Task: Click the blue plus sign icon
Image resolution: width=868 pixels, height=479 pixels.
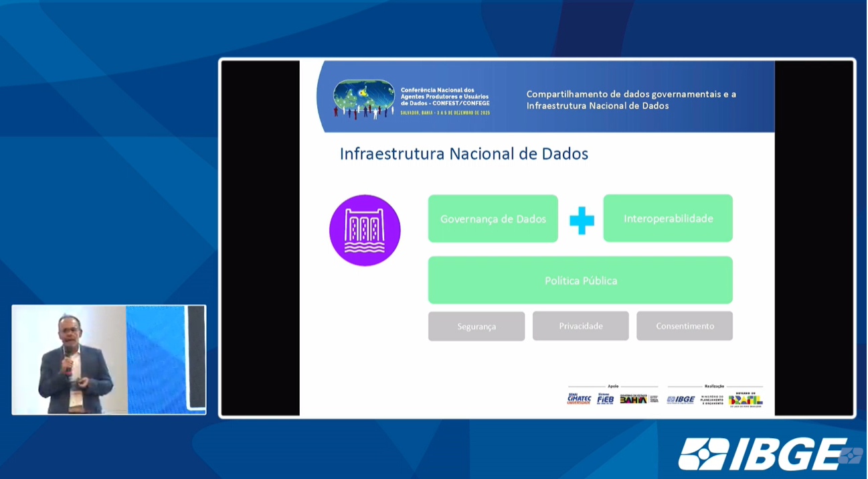Action: point(582,220)
